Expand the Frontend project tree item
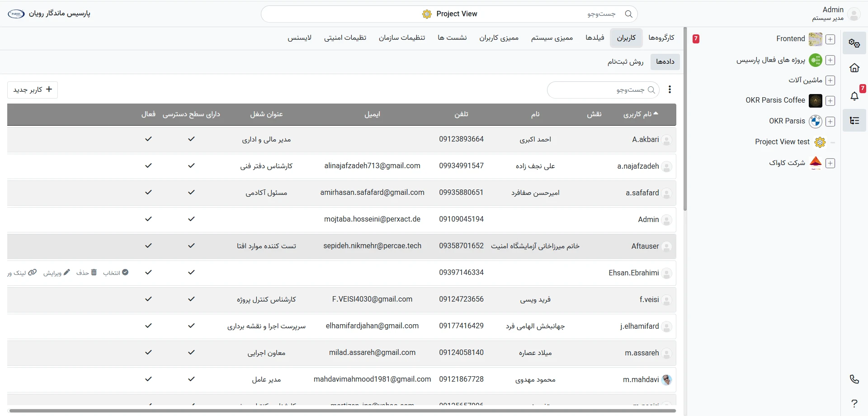The image size is (868, 416). 830,39
